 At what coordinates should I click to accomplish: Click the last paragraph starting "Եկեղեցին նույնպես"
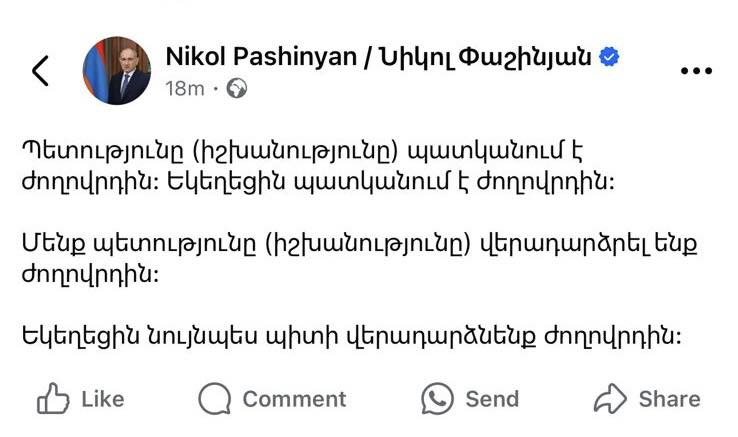click(x=350, y=337)
